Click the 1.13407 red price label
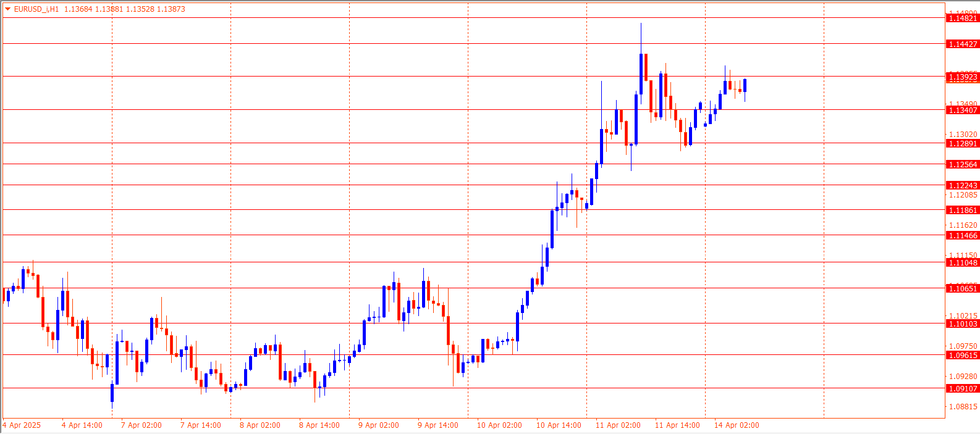The image size is (980, 434). pyautogui.click(x=963, y=110)
